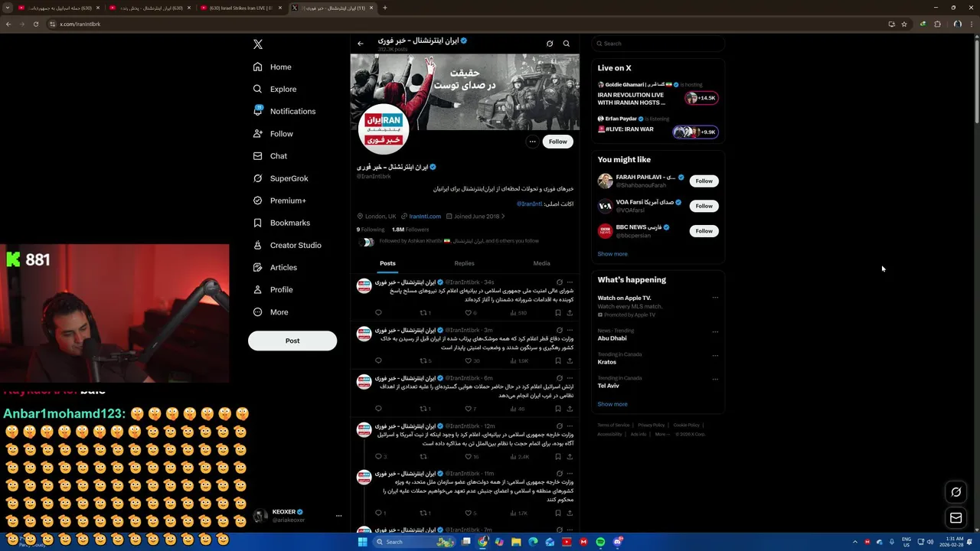The image size is (980, 551).
Task: Reply to the 34s-old post
Action: 378,312
